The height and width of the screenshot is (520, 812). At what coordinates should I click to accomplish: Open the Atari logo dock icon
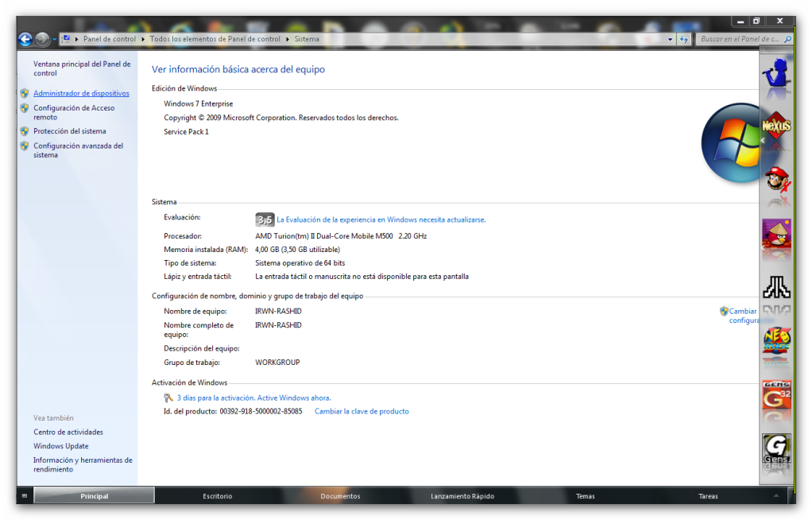point(776,287)
